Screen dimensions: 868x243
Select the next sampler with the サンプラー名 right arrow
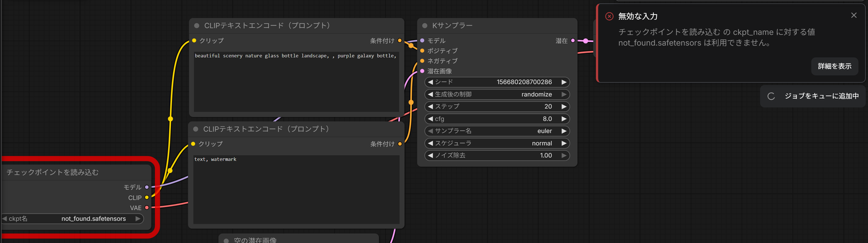coord(564,131)
